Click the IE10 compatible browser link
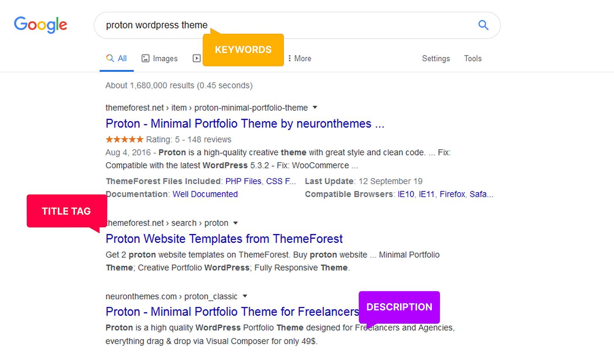The image size is (614, 364). (x=406, y=194)
